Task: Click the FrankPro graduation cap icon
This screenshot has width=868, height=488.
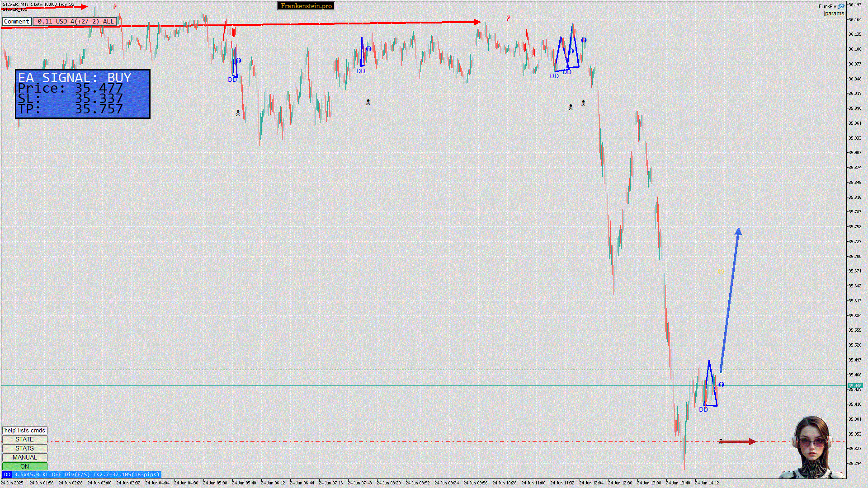Action: (841, 6)
